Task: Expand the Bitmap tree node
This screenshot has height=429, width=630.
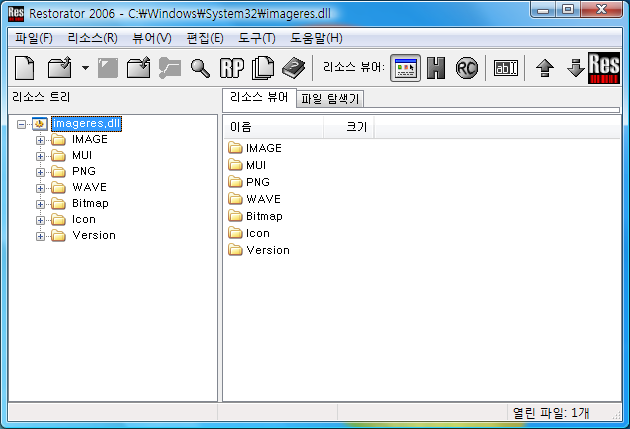Action: click(x=40, y=204)
